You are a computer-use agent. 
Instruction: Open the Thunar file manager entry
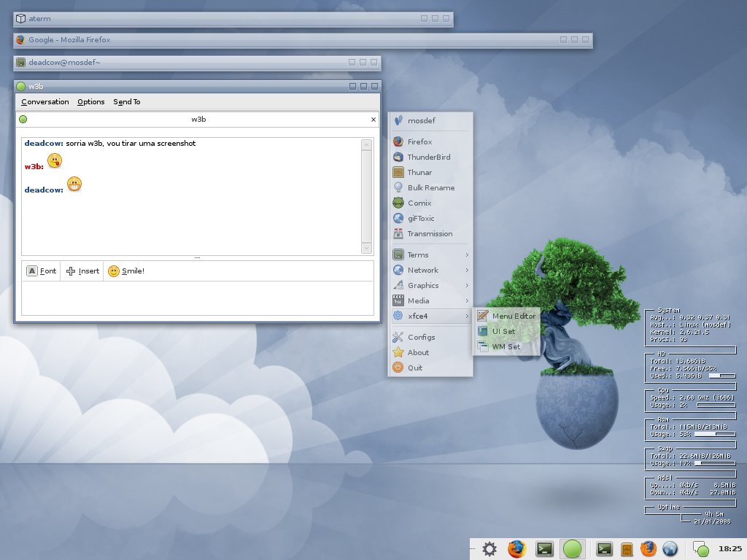point(430,172)
